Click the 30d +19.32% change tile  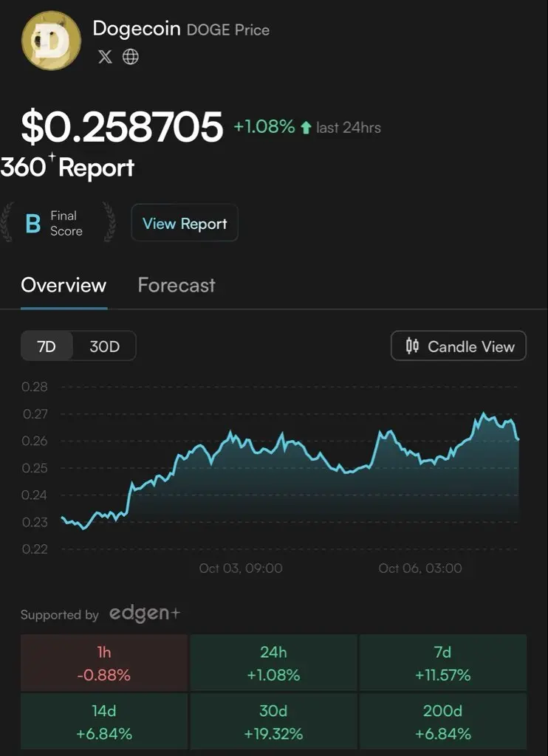[273, 722]
